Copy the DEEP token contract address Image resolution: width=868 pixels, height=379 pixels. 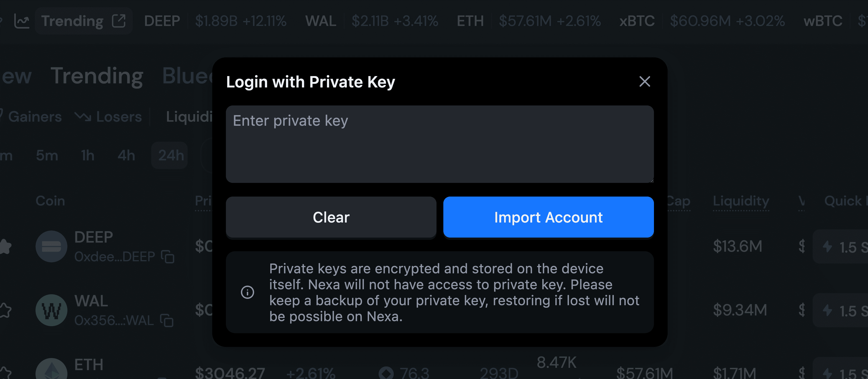[167, 257]
